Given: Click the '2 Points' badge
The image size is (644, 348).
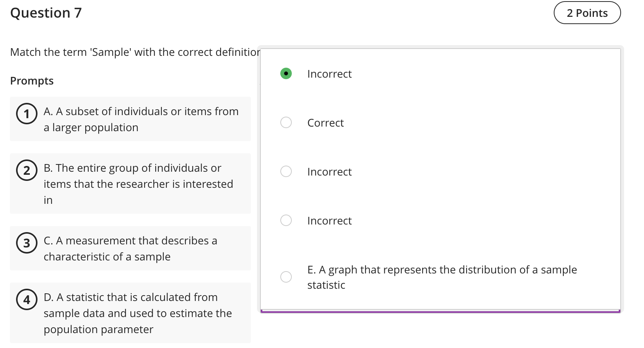Looking at the screenshot, I should tap(587, 13).
